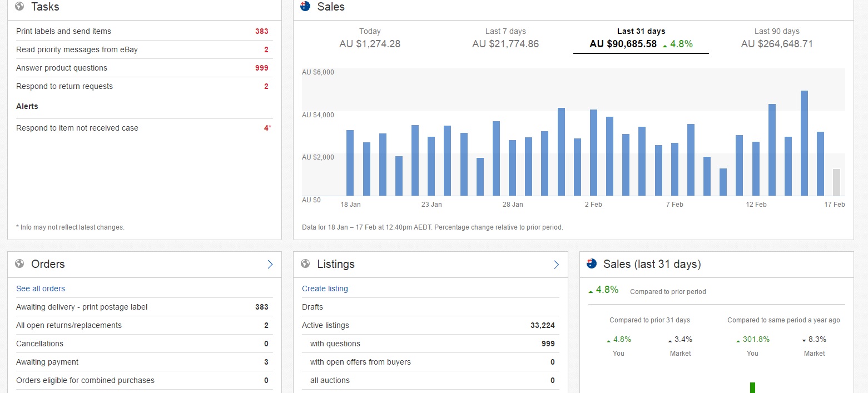868x393 pixels.
Task: Expand the Listings panel chevron arrow
Action: coord(556,265)
